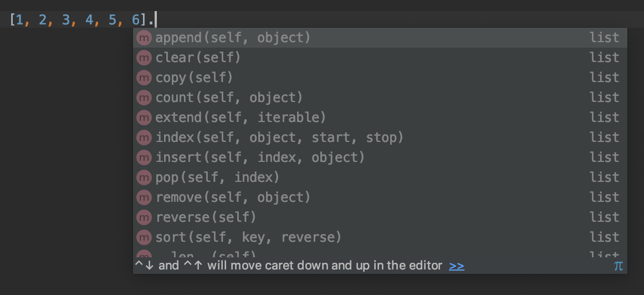The width and height of the screenshot is (644, 295).
Task: Click the method icon beside index
Action: 144,138
